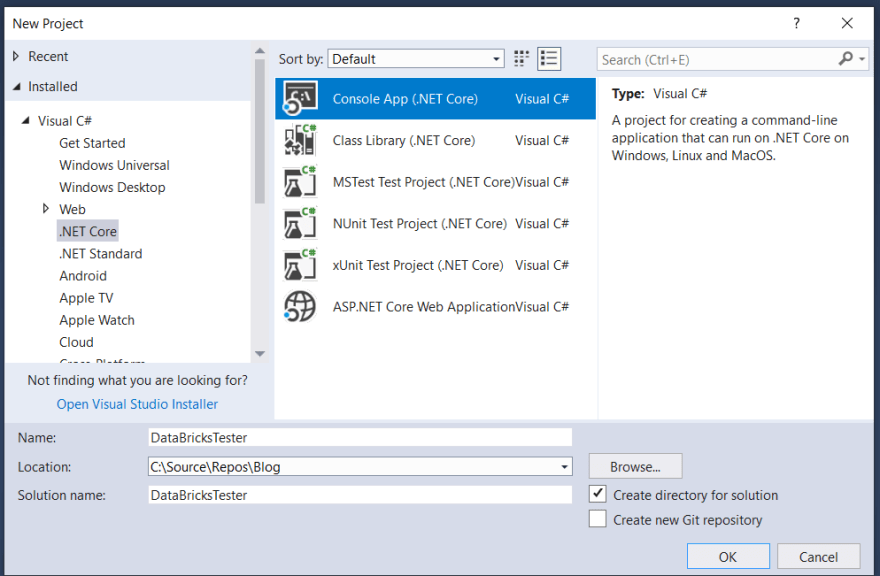
Task: Click the search magnifier icon
Action: [845, 58]
